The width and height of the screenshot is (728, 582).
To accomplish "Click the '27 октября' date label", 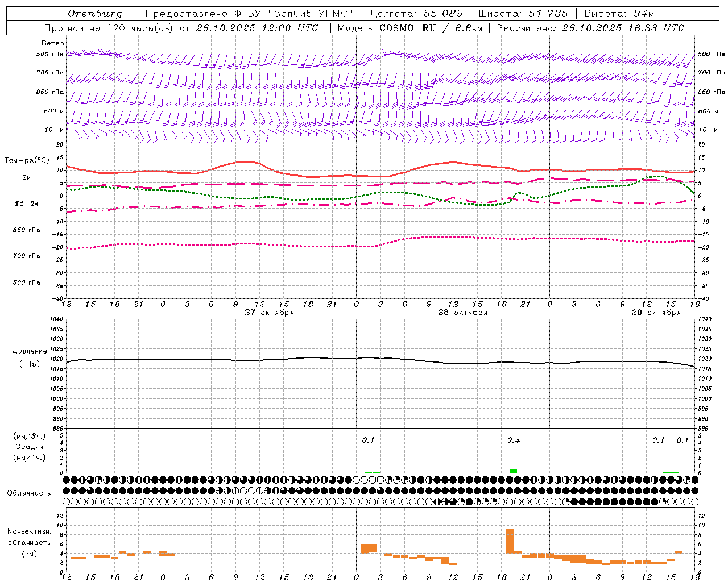I will 270,313.
